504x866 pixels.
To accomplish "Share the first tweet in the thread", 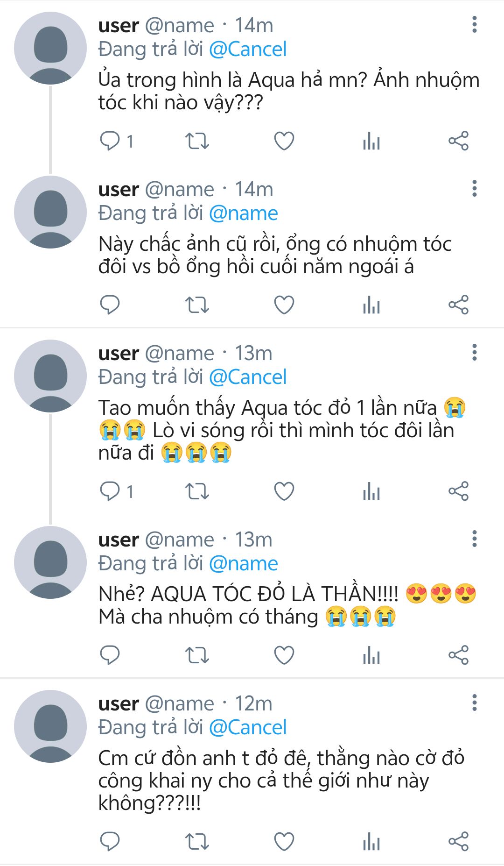I will coord(458,141).
